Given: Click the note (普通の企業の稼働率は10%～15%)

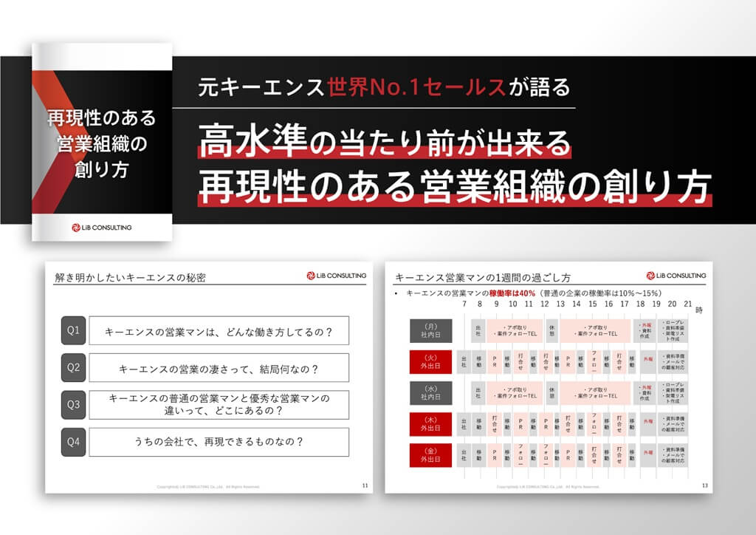Looking at the screenshot, I should 601,293.
